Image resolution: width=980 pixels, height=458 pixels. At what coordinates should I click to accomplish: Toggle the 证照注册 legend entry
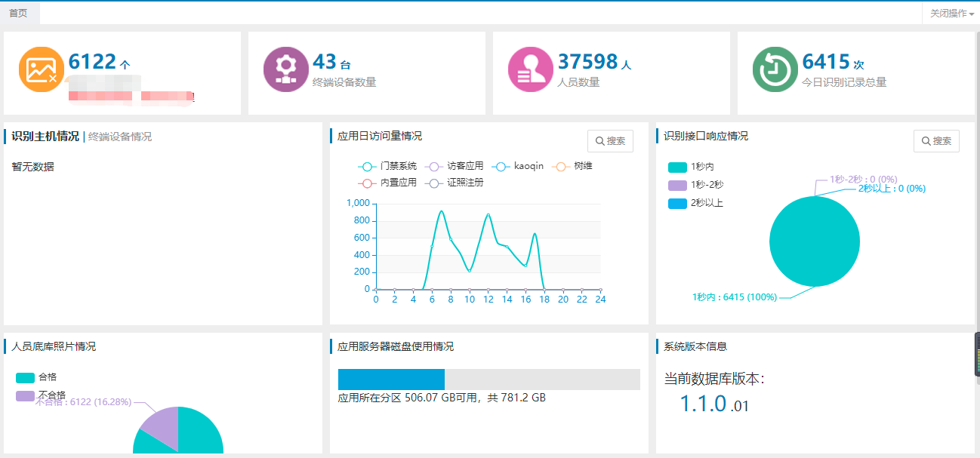(464, 183)
